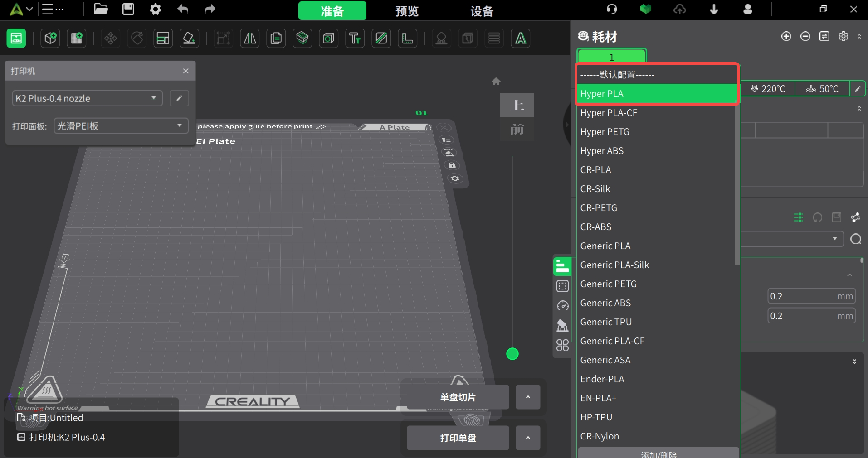The width and height of the screenshot is (868, 458).
Task: Choose Hyper PLA-CF from filament list
Action: [656, 113]
